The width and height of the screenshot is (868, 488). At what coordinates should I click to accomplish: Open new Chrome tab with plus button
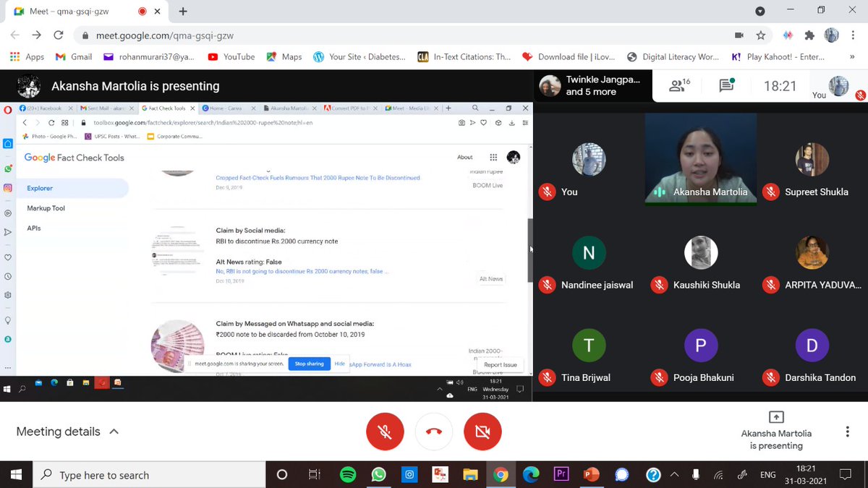(183, 11)
